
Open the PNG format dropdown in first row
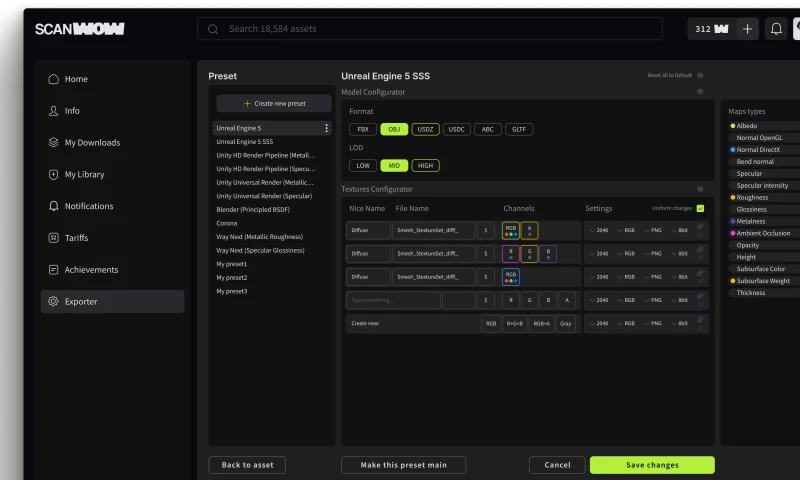653,231
